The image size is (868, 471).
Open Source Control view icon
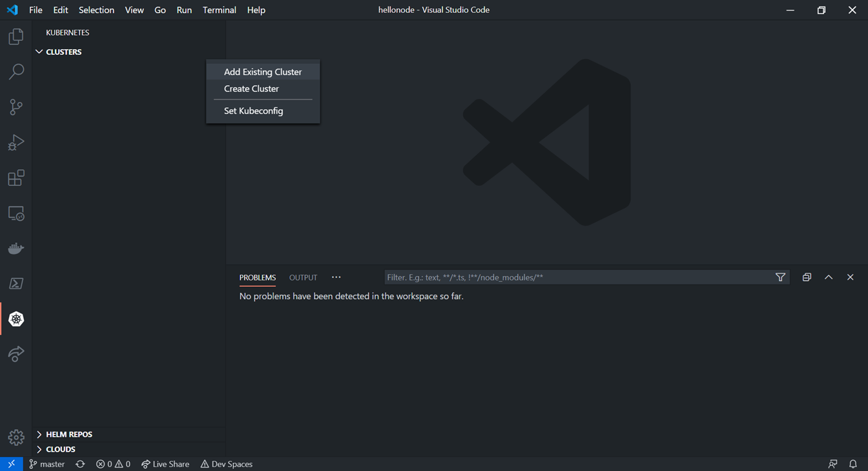click(x=16, y=107)
